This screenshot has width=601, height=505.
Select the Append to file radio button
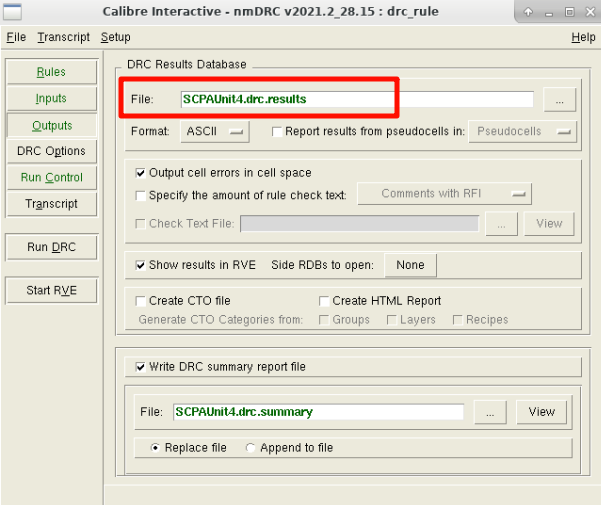250,448
